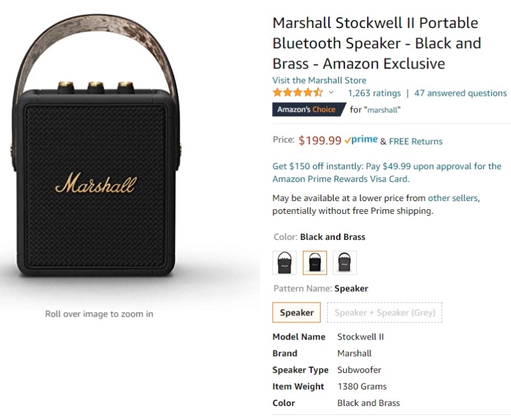Click the main Marshall speaker product image
The width and height of the screenshot is (511, 420).
point(97,146)
